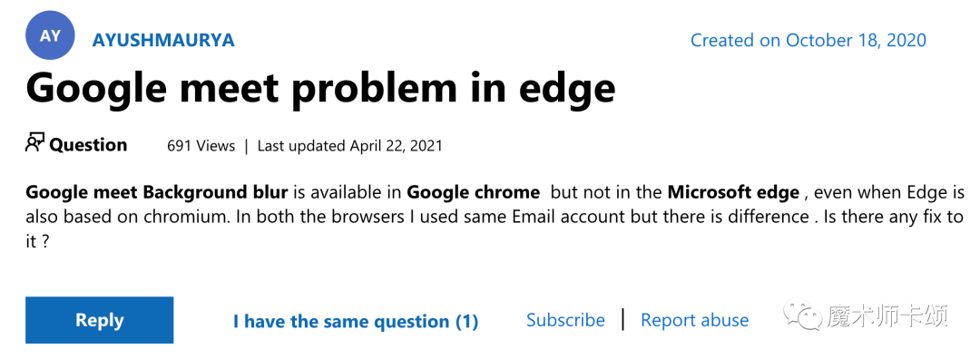Click the Question speech-bubble person icon
Viewport: 980px width, 359px height.
(35, 143)
